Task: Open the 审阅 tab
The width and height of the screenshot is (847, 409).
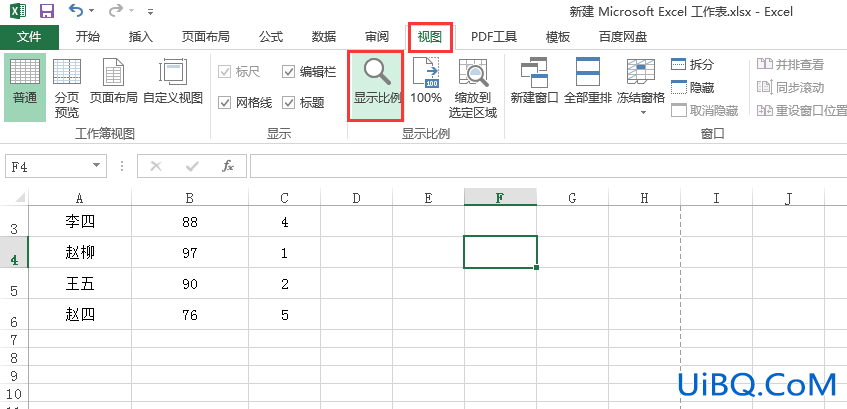Action: pyautogui.click(x=377, y=37)
